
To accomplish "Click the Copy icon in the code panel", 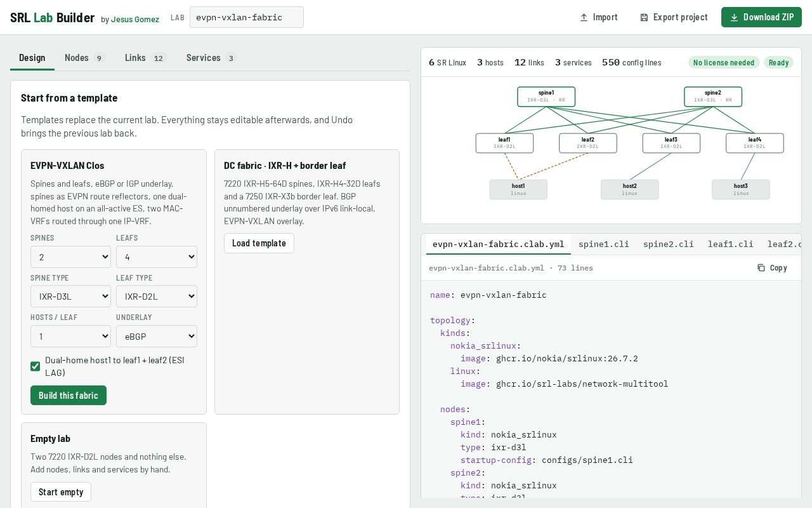I will [761, 268].
